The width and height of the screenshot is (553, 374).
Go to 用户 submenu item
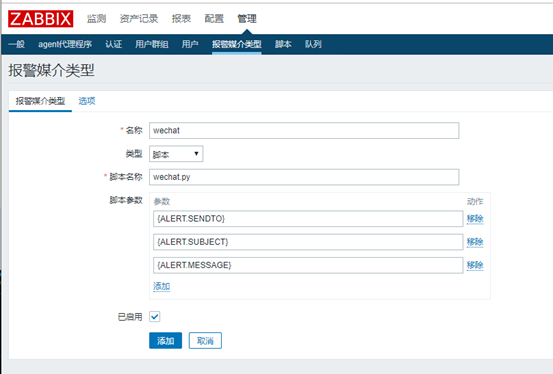(x=190, y=44)
